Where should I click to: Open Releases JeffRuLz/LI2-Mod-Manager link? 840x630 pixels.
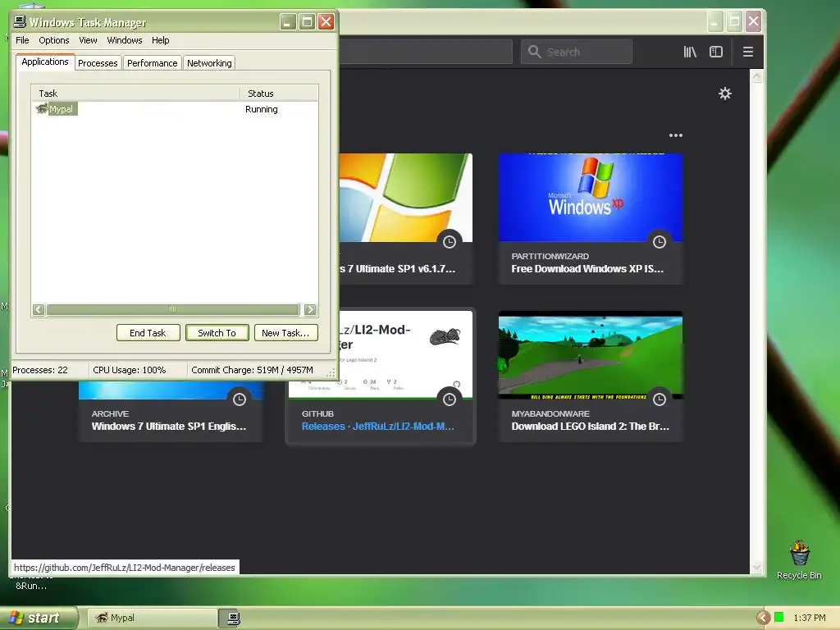click(x=377, y=427)
